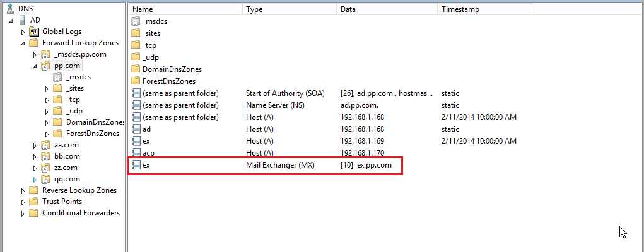Expand the aa.com zone
Screen dimensions: 644x252
point(35,145)
